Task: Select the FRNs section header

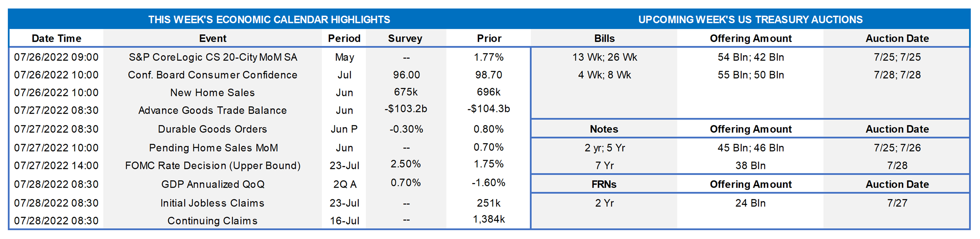Action: (x=604, y=184)
